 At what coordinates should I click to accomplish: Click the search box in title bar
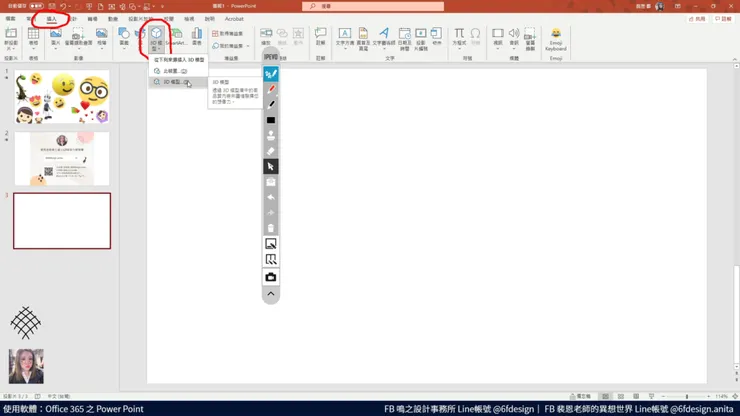tap(373, 6)
